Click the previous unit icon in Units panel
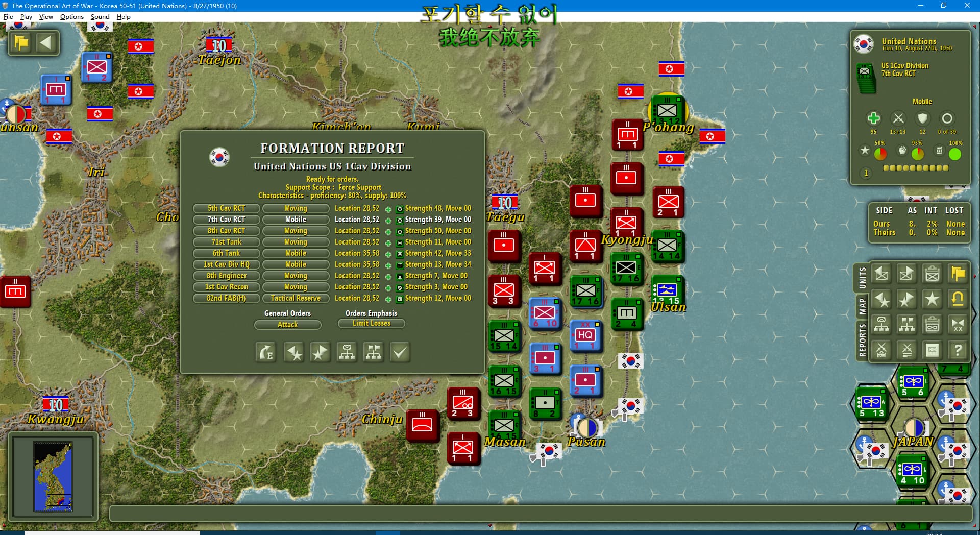Screen dimensions: 980x535 [x=881, y=274]
